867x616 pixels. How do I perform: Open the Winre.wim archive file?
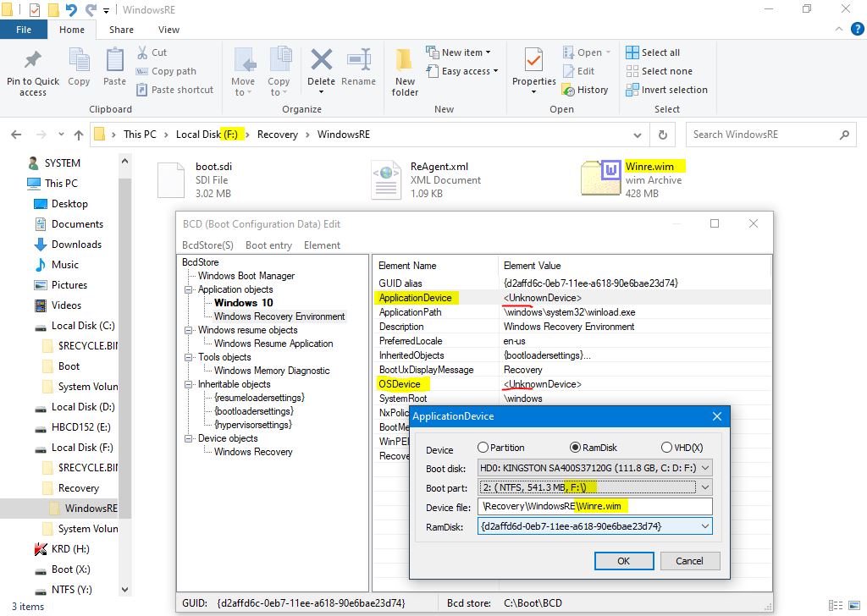(602, 180)
